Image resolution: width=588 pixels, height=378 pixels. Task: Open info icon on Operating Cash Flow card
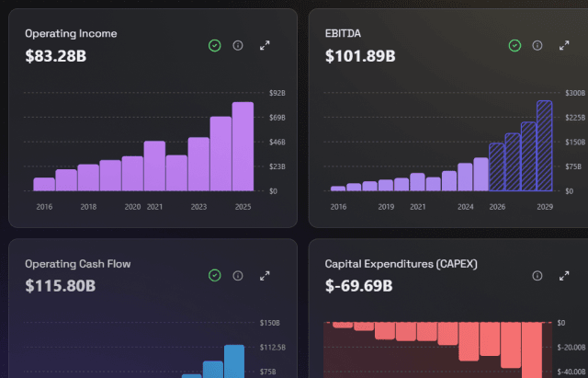[238, 276]
